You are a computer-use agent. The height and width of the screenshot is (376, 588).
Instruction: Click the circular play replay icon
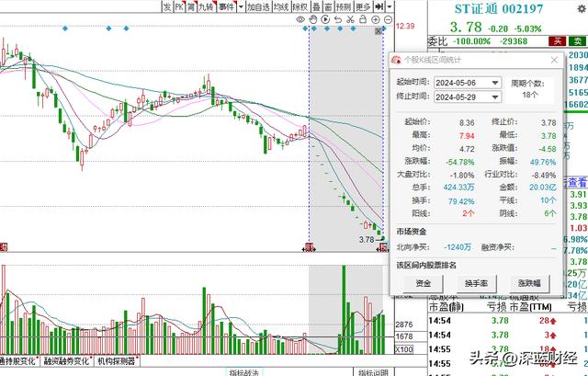click(325, 19)
